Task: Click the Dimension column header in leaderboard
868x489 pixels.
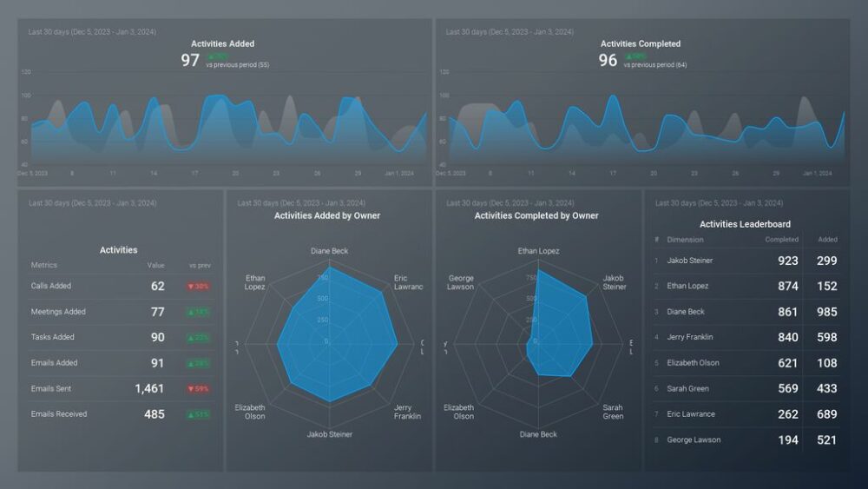Action: (x=686, y=240)
